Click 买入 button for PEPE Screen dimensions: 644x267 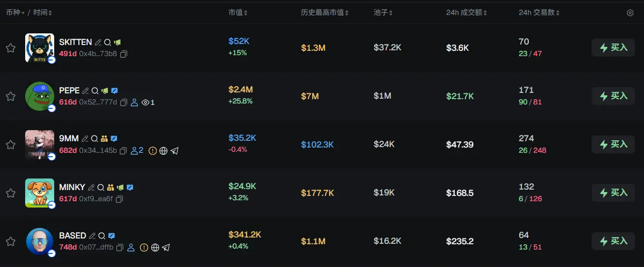(x=613, y=96)
